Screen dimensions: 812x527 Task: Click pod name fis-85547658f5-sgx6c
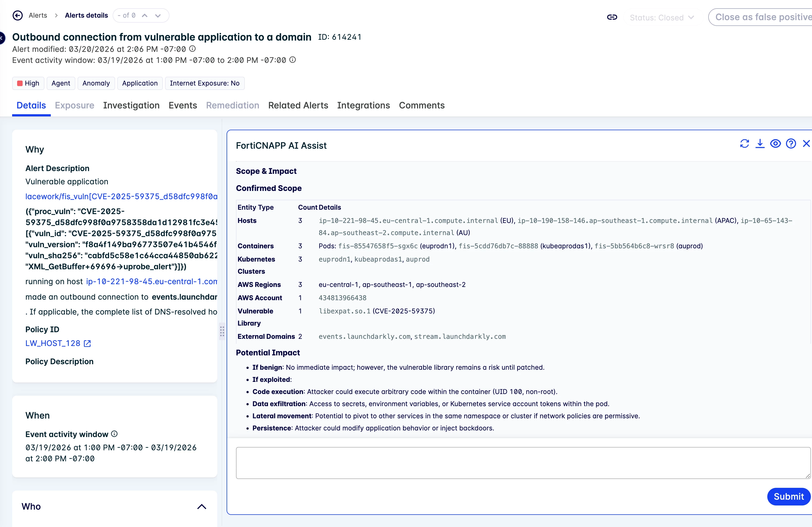(x=378, y=246)
